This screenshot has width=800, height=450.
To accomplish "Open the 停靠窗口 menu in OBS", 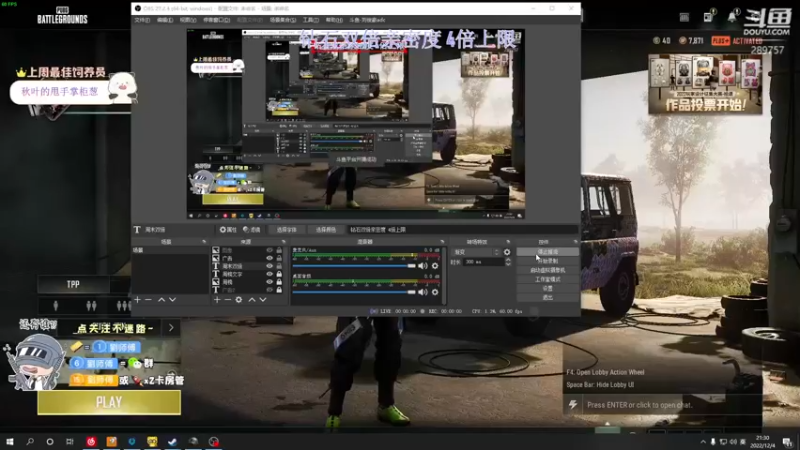I will tap(216, 20).
